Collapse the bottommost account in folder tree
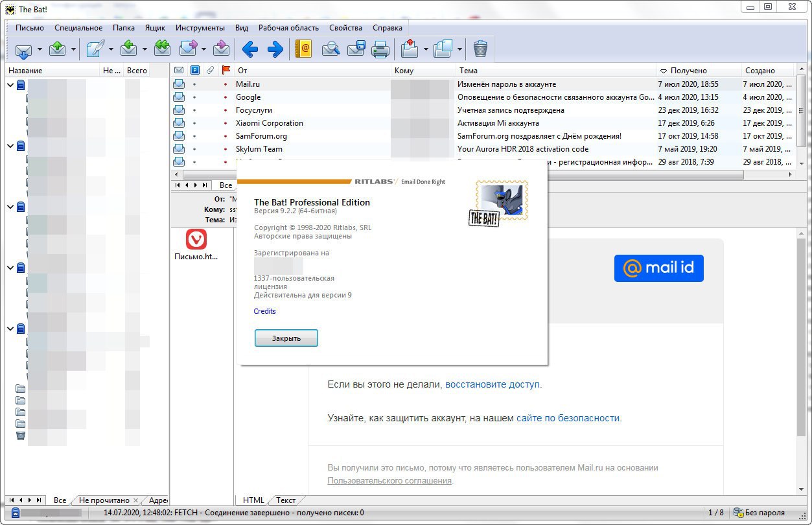812x525 pixels. (x=10, y=328)
